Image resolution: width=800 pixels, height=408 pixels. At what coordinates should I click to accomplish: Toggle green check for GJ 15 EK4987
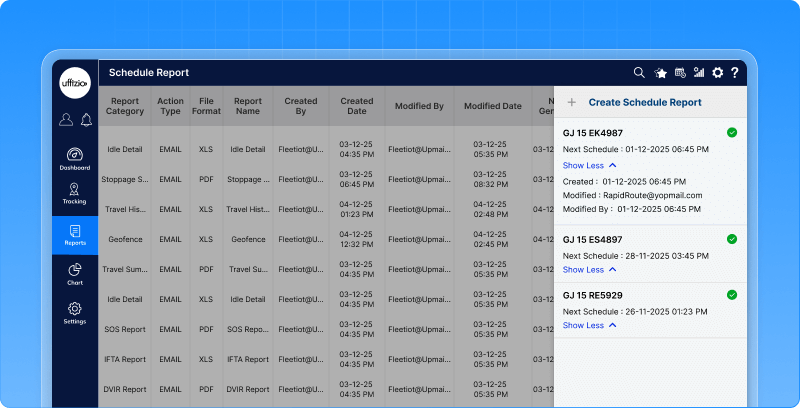click(732, 132)
